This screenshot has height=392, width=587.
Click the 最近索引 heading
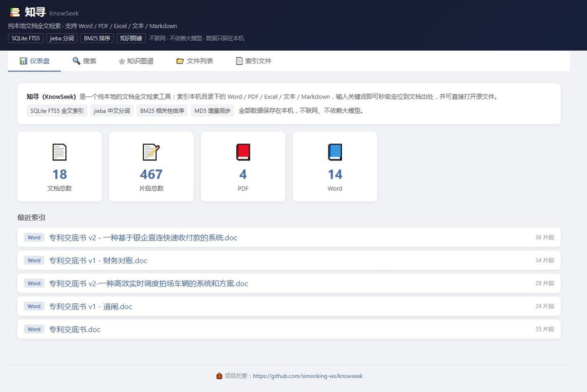[x=32, y=218]
